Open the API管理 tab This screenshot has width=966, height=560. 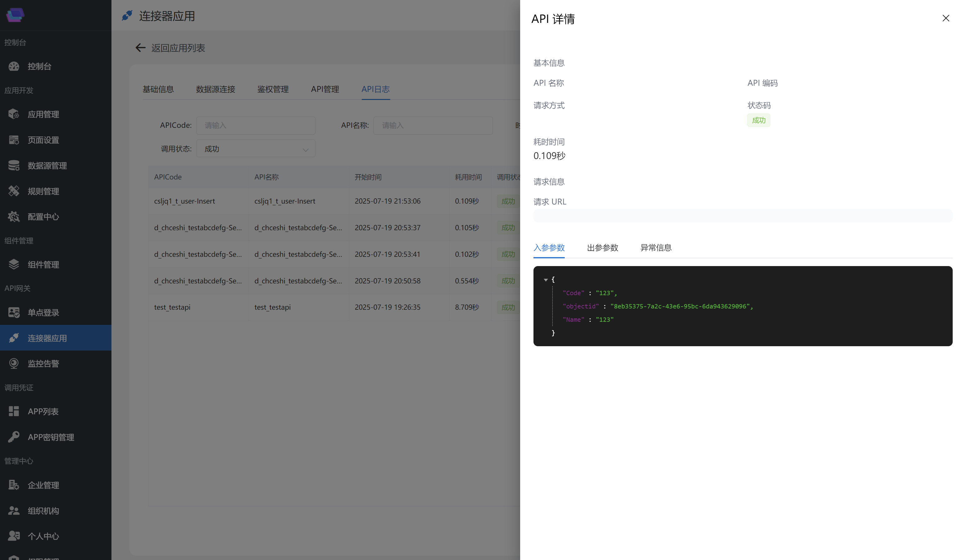[325, 89]
